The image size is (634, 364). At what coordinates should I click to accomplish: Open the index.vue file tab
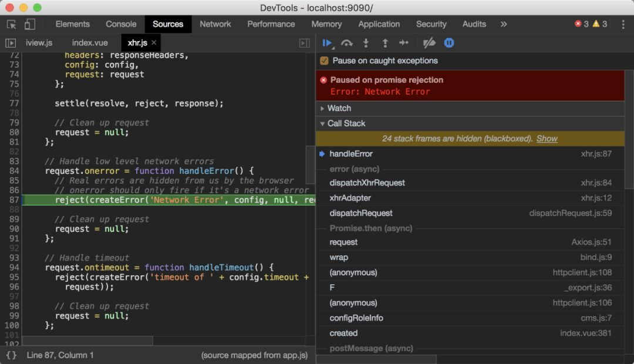tap(90, 43)
